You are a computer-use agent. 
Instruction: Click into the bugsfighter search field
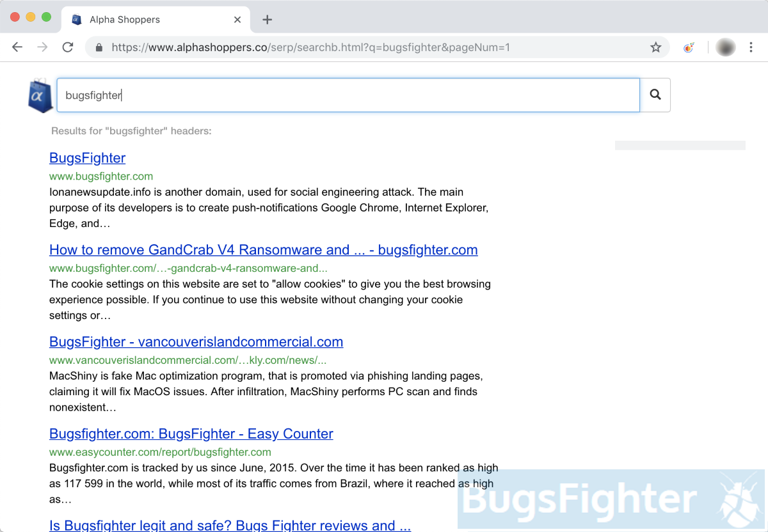348,95
